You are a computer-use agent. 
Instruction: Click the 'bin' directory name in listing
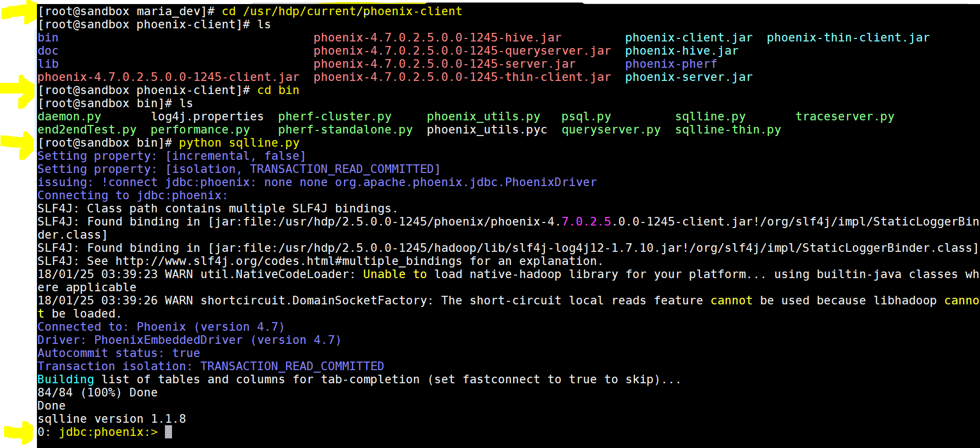pos(48,38)
